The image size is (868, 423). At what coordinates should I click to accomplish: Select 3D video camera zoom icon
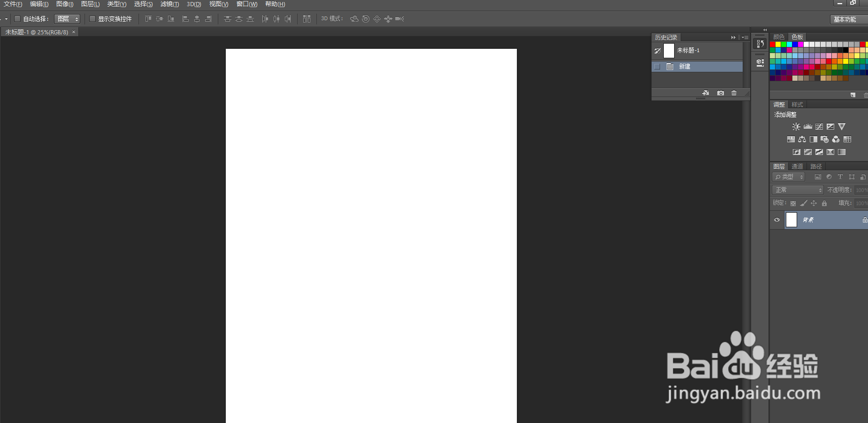point(399,19)
